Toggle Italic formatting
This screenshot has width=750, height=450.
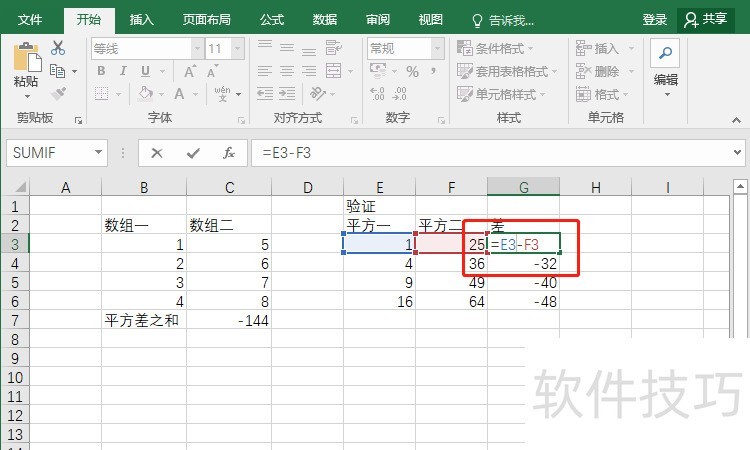(123, 71)
